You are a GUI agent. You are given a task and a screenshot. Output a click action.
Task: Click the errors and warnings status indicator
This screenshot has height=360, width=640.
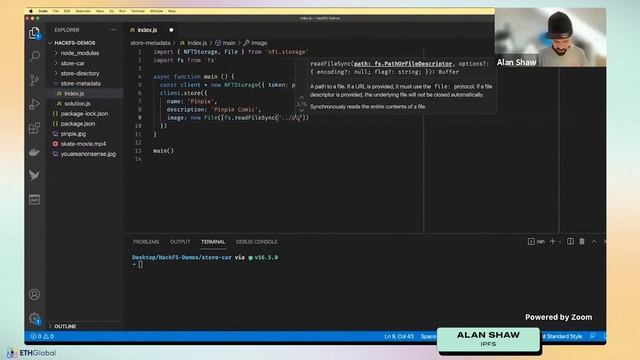point(42,336)
